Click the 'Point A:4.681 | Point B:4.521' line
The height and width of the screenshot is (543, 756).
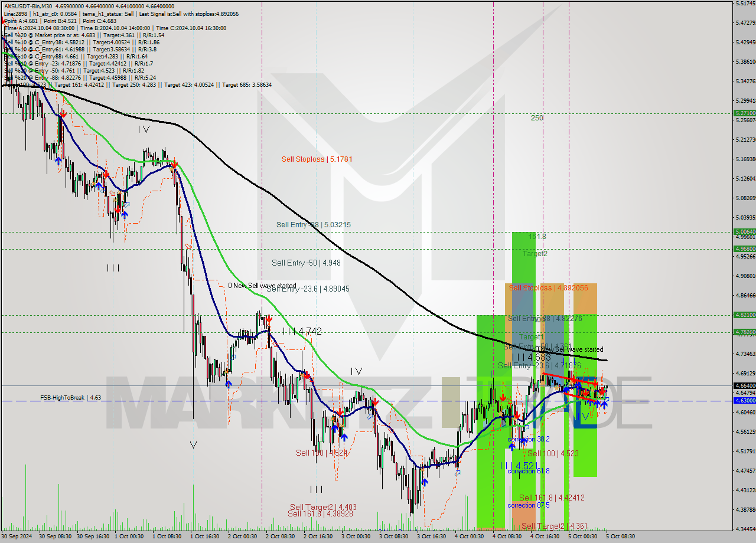pos(59,21)
